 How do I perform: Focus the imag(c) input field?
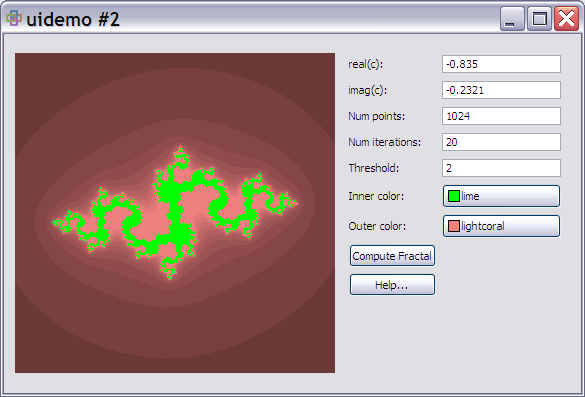[x=501, y=90]
